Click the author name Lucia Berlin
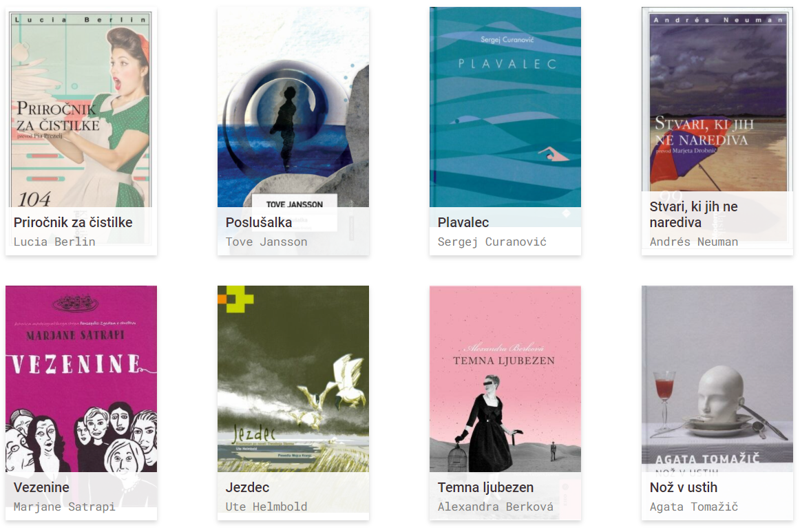The height and width of the screenshot is (532, 800). tap(54, 242)
